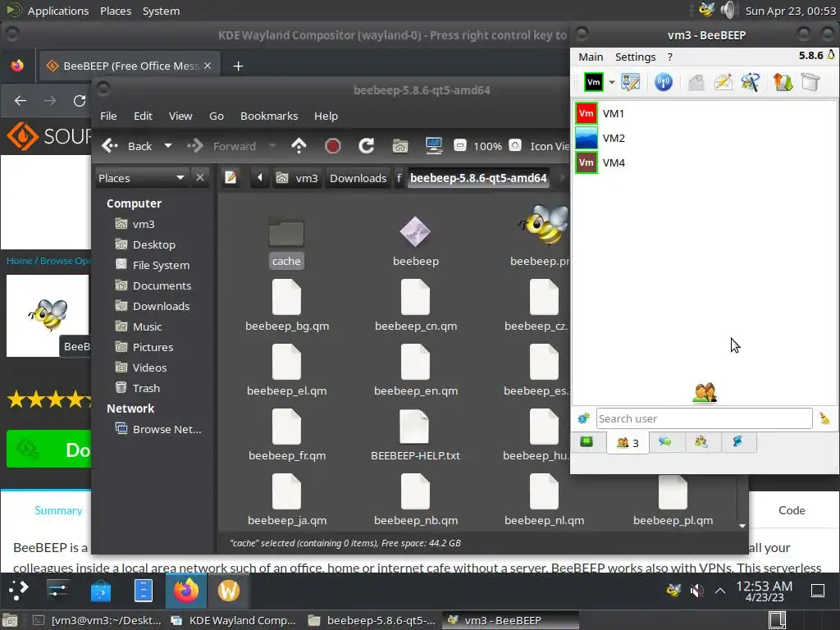Click the trash bin icon in BeeBEEP toolbar
Viewport: 840px width, 630px height.
[810, 83]
